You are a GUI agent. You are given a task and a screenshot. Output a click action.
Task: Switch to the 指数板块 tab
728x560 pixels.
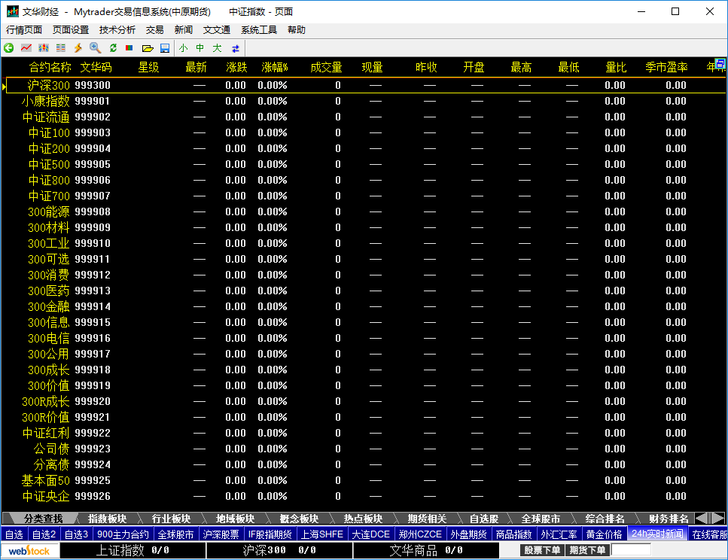[107, 519]
